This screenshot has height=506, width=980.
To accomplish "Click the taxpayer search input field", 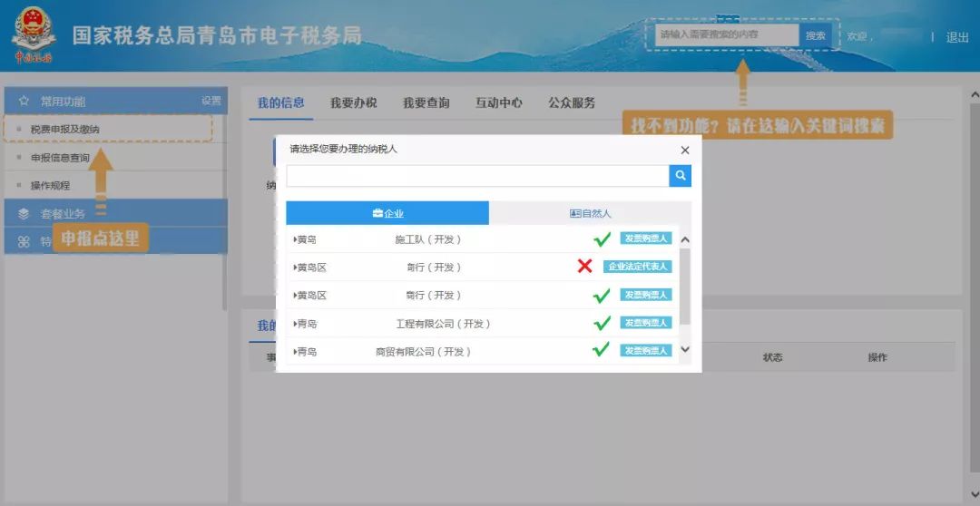I will [477, 176].
